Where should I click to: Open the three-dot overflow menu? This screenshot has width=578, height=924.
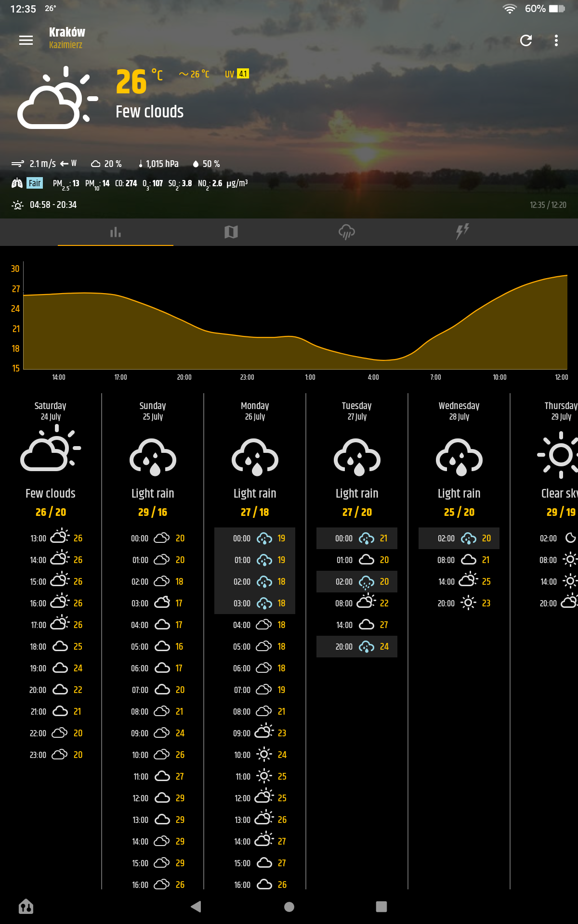pos(556,40)
